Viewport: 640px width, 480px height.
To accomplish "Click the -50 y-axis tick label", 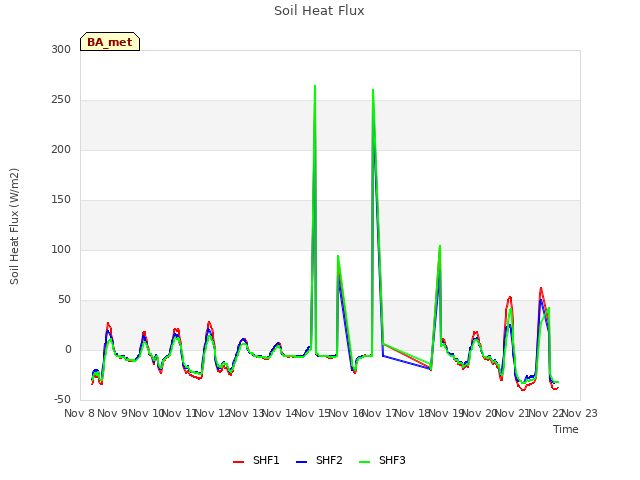I will [x=62, y=399].
